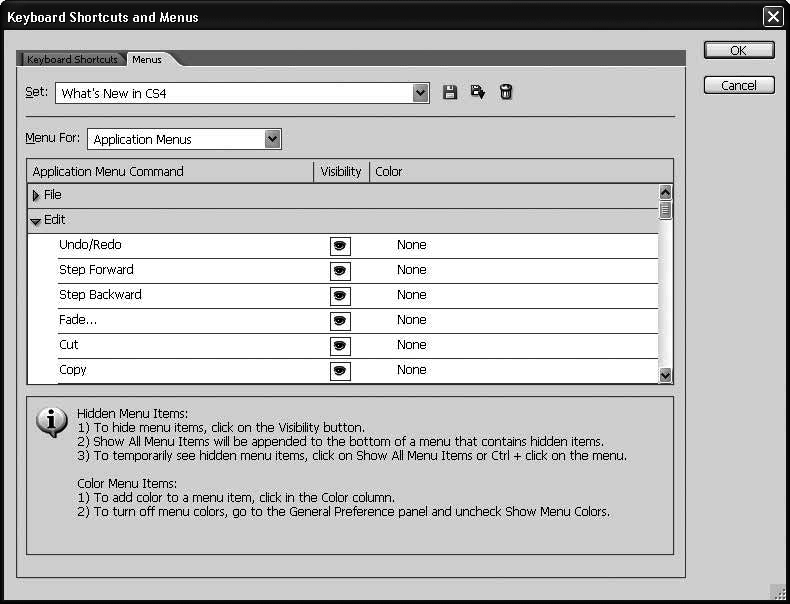
Task: Toggle visibility eye for Undo/Redo
Action: click(x=340, y=246)
